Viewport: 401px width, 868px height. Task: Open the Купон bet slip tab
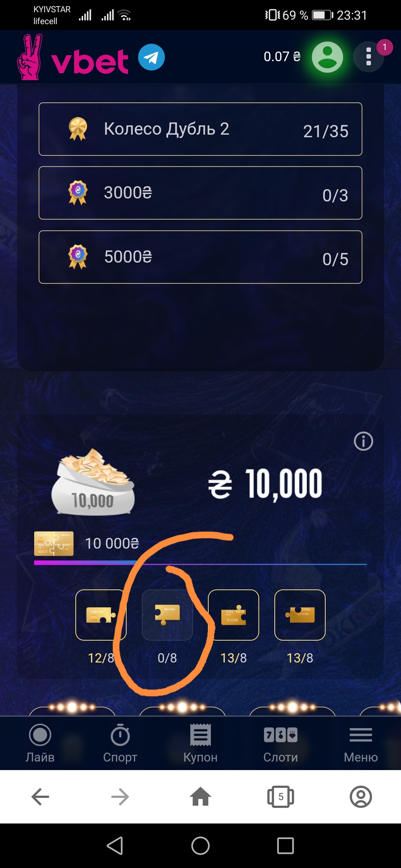pyautogui.click(x=200, y=743)
